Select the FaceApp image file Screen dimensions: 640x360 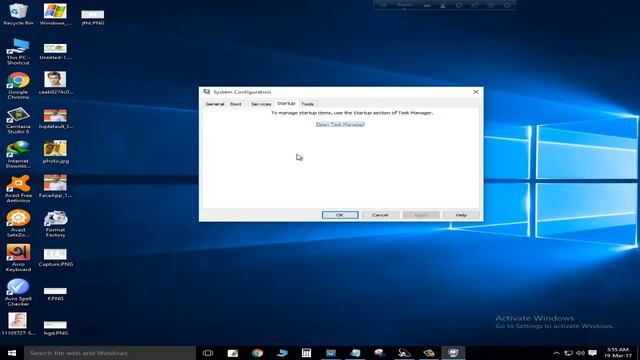click(55, 186)
